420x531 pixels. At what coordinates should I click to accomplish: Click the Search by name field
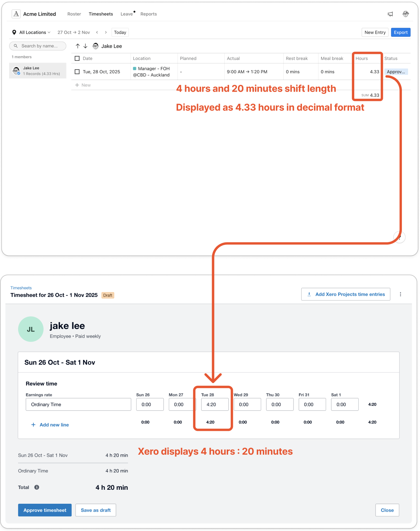tap(38, 46)
